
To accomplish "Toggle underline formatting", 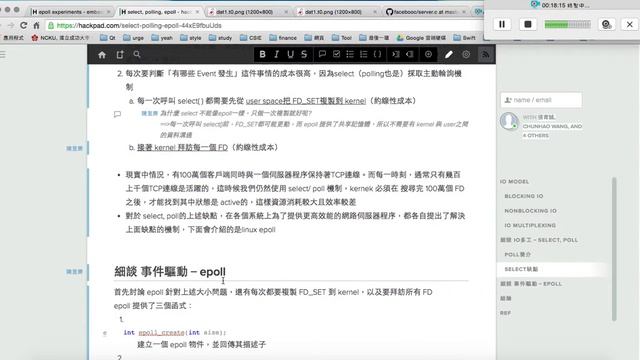I will point(290,54).
